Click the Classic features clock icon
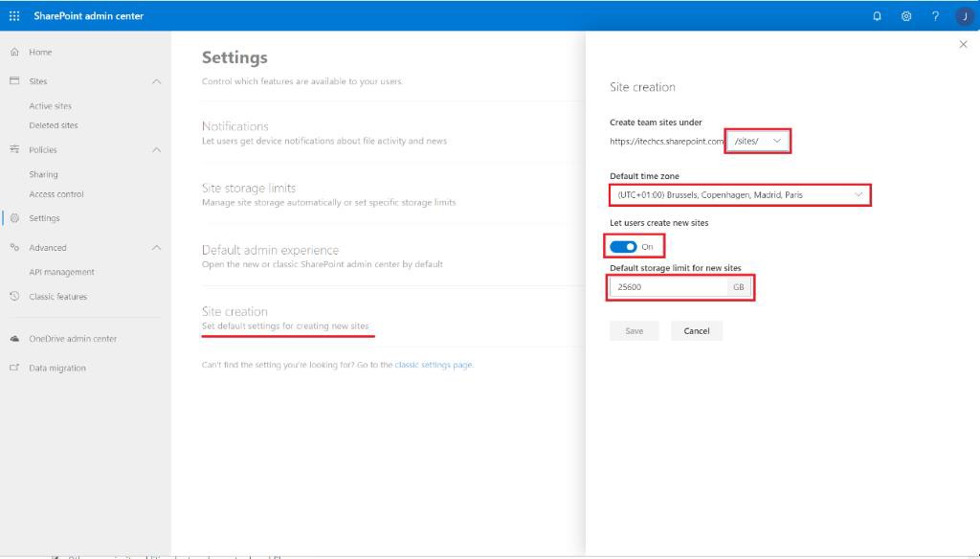The image size is (980, 559). click(x=14, y=297)
